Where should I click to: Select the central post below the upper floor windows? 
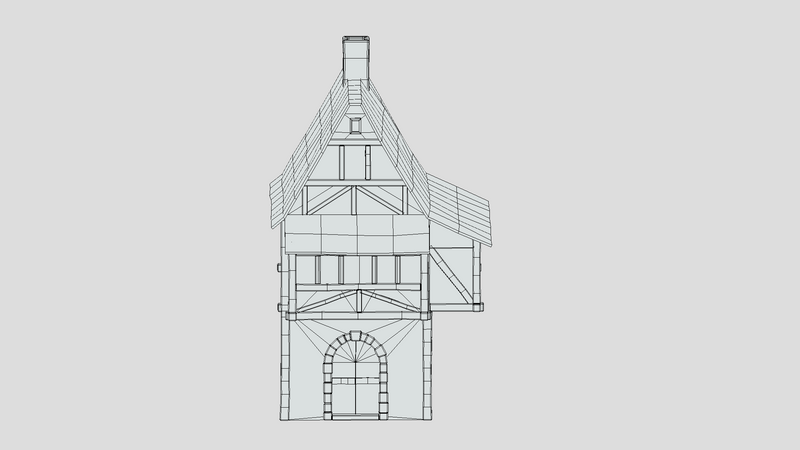coord(359,301)
